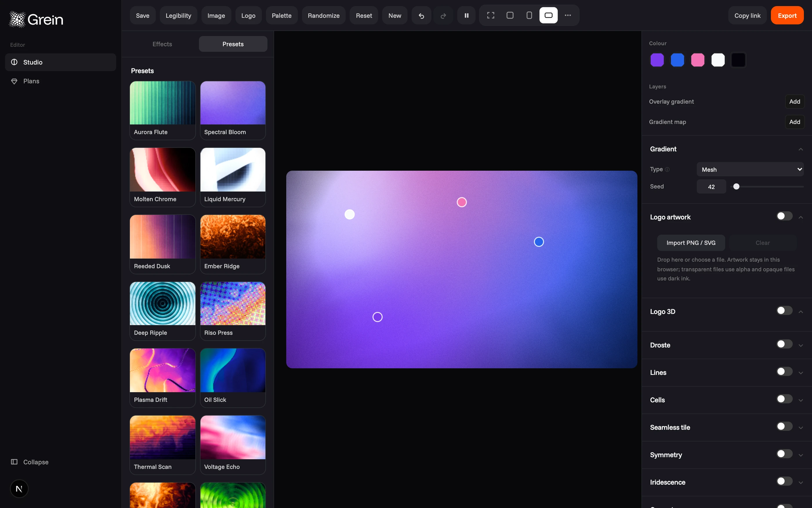Collapse the Logo artwork section
This screenshot has height=508, width=812.
801,217
